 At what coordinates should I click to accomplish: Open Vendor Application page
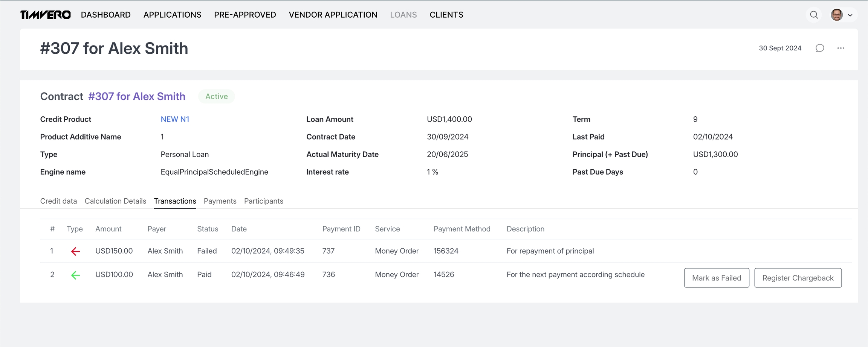click(333, 15)
